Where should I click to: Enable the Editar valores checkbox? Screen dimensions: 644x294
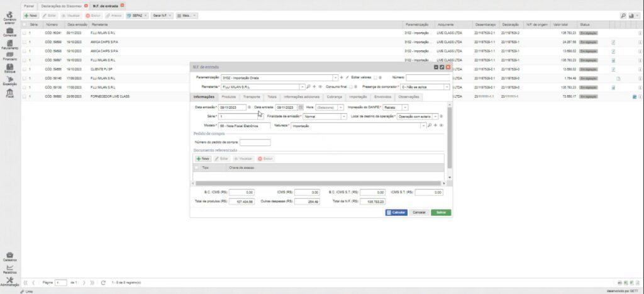click(x=375, y=77)
